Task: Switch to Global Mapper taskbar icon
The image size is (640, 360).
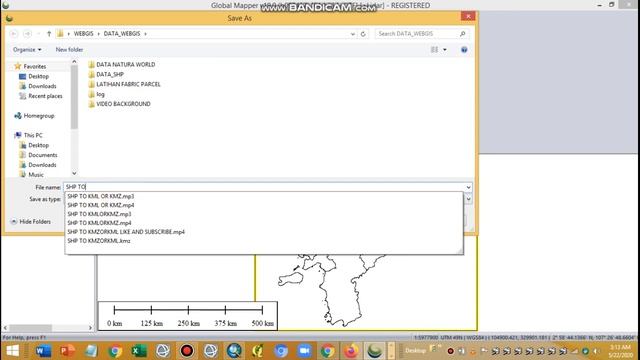Action: pos(375,351)
